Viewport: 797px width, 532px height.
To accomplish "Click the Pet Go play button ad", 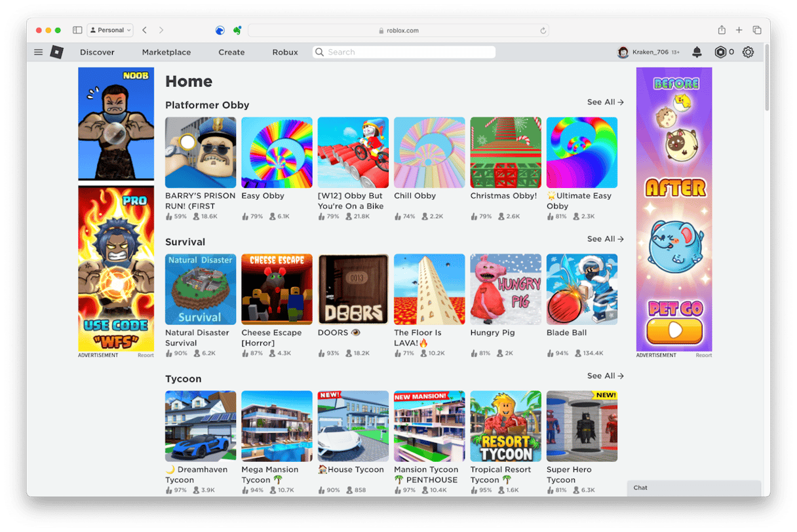I will (674, 330).
